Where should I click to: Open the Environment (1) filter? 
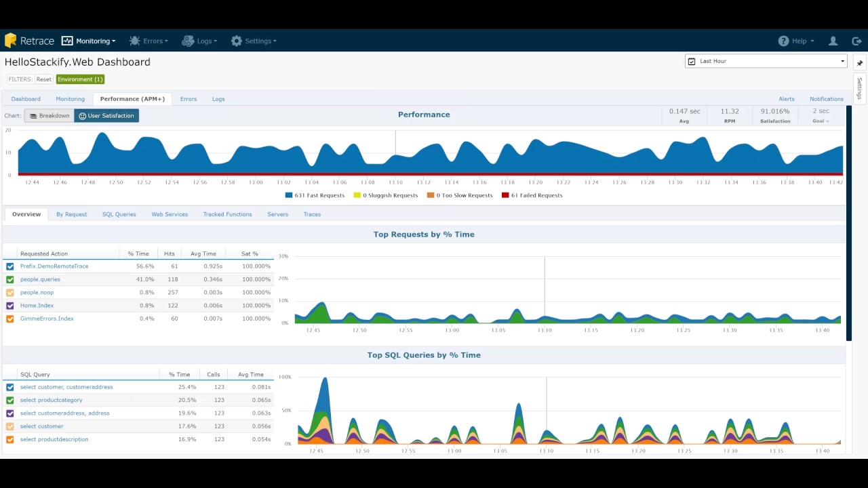(x=80, y=79)
